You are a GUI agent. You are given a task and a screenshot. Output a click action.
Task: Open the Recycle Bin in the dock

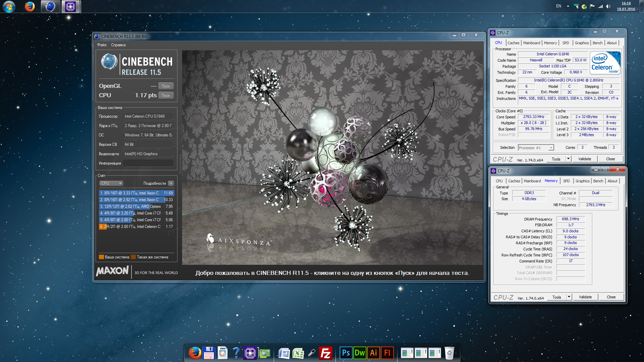(x=449, y=353)
